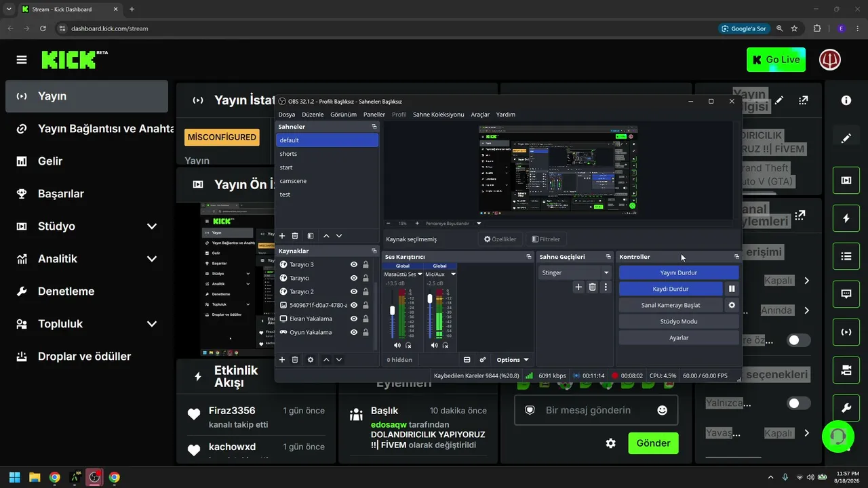868x488 pixels.
Task: Remove selected source in Kaynaklar panel
Action: pyautogui.click(x=295, y=360)
